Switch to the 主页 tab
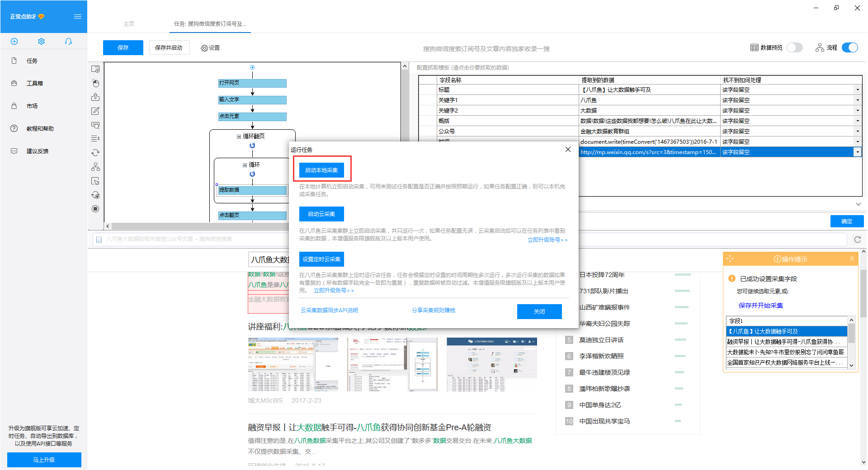This screenshot has height=470, width=868. [129, 24]
